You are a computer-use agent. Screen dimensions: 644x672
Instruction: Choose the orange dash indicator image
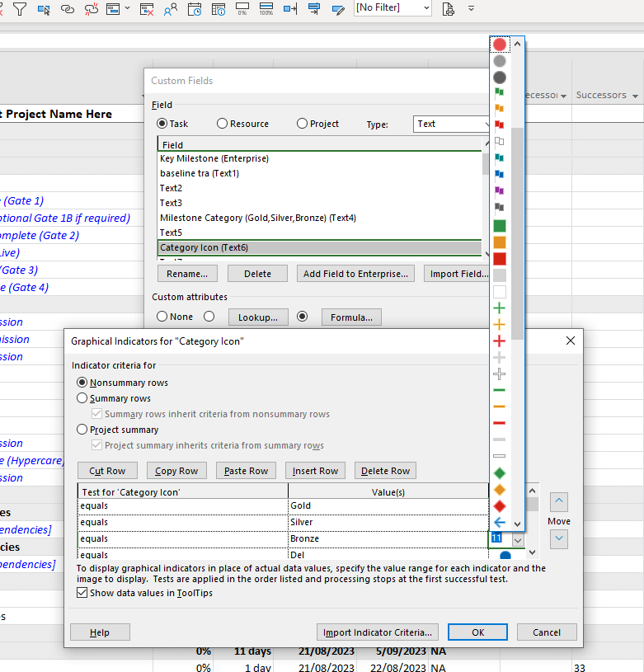499,406
